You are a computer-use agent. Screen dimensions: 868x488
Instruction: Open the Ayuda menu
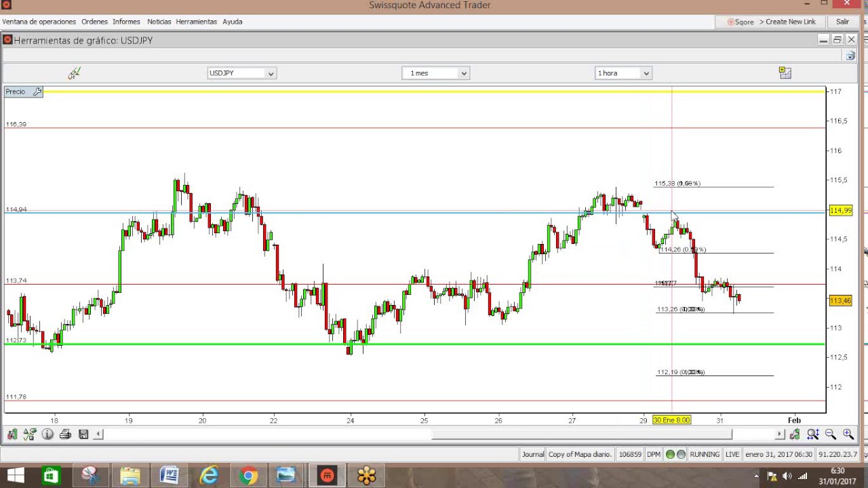pos(232,22)
